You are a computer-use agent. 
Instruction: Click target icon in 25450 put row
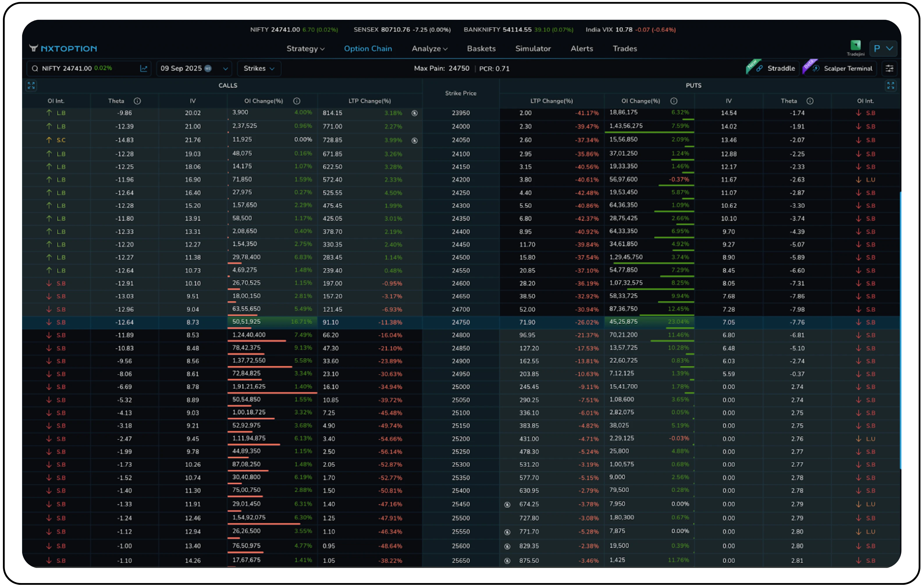507,505
